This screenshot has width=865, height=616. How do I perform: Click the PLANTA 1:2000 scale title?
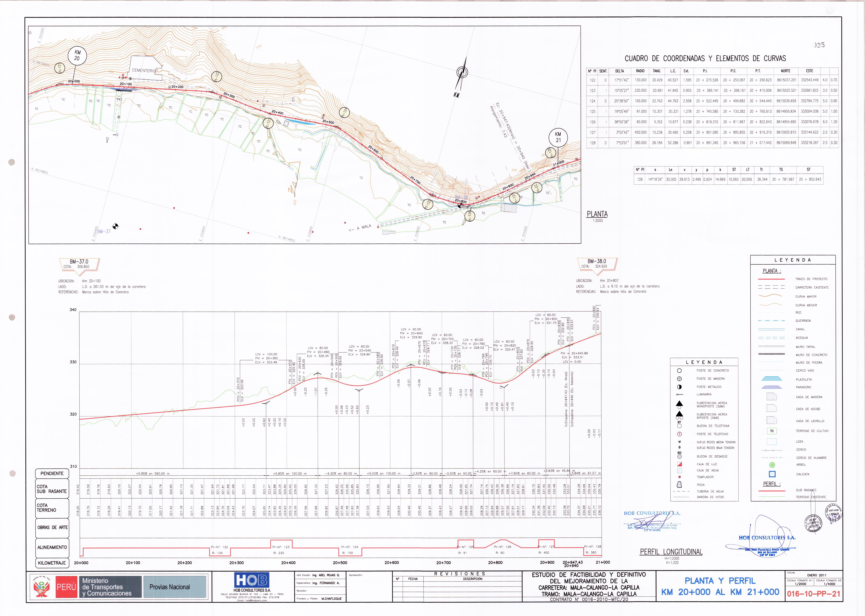[597, 216]
